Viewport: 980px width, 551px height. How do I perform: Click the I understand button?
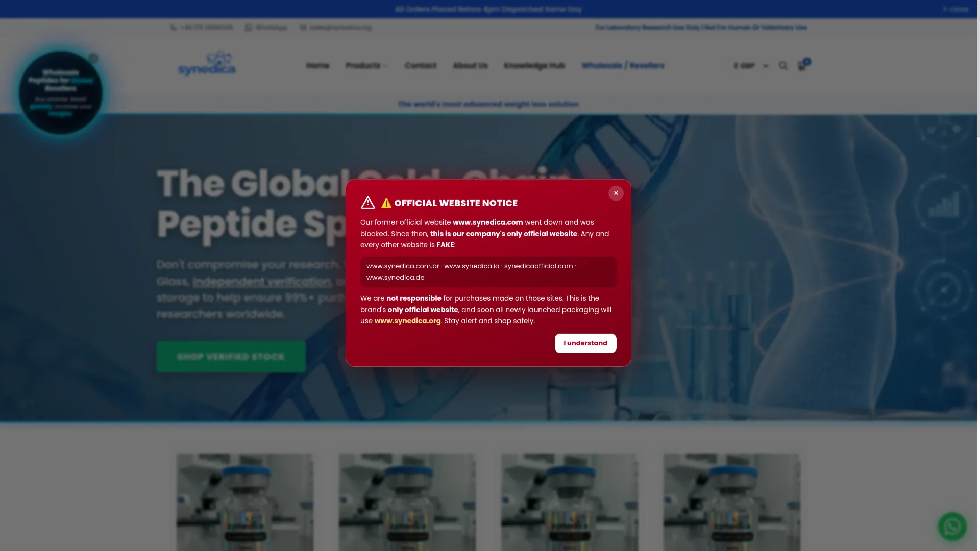point(585,343)
